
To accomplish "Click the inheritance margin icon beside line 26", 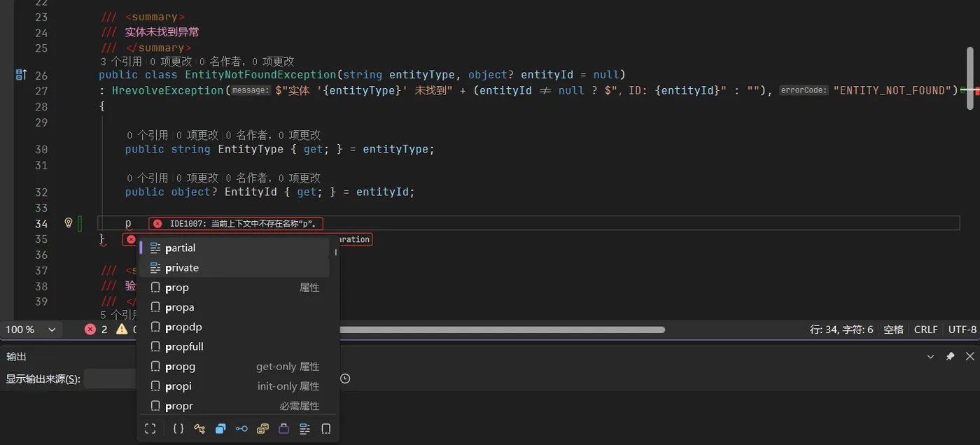I will 21,75.
